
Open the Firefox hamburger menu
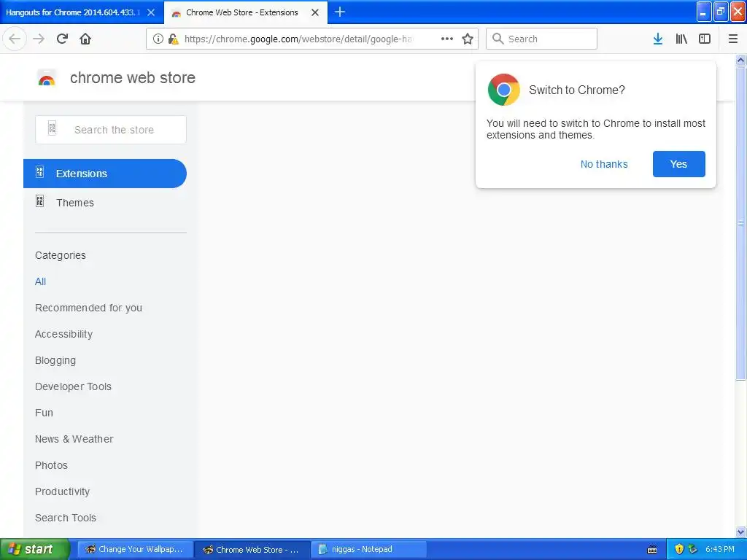pos(732,39)
